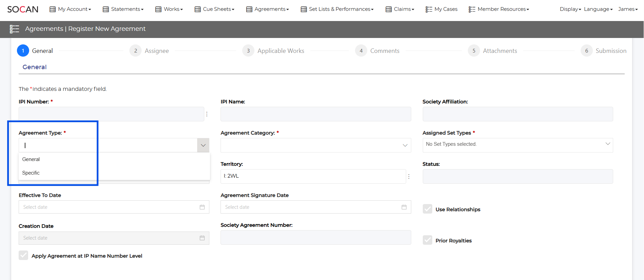Expand the Agreement Category dropdown
Image resolution: width=644 pixels, height=280 pixels.
(x=405, y=145)
